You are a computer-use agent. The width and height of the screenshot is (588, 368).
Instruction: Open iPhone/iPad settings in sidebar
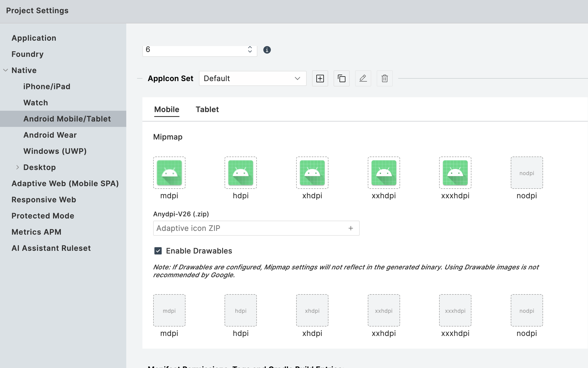pos(47,86)
